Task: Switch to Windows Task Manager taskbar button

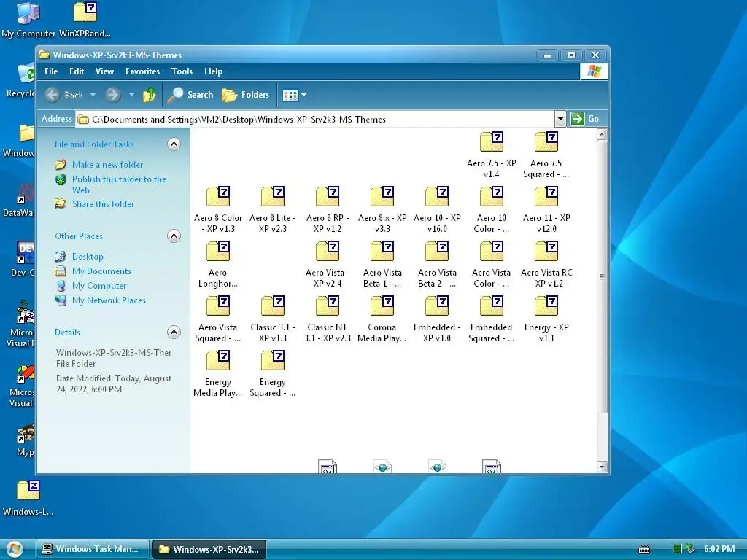Action: (x=93, y=549)
